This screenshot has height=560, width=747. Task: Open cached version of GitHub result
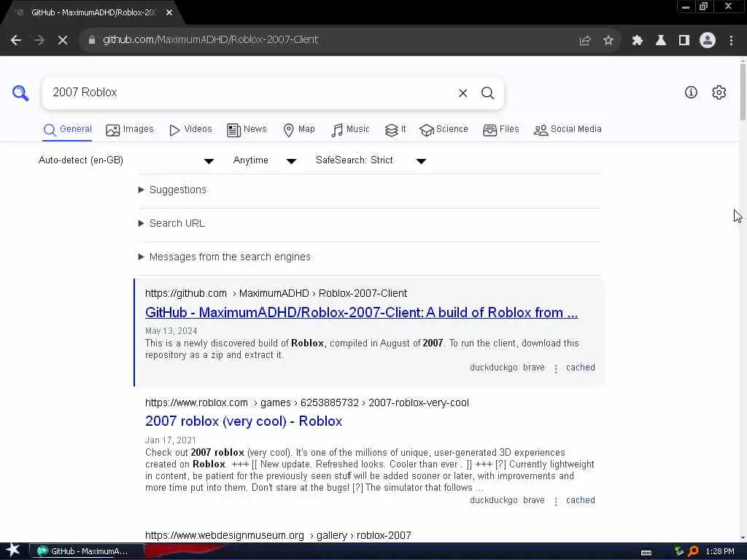[x=580, y=367]
